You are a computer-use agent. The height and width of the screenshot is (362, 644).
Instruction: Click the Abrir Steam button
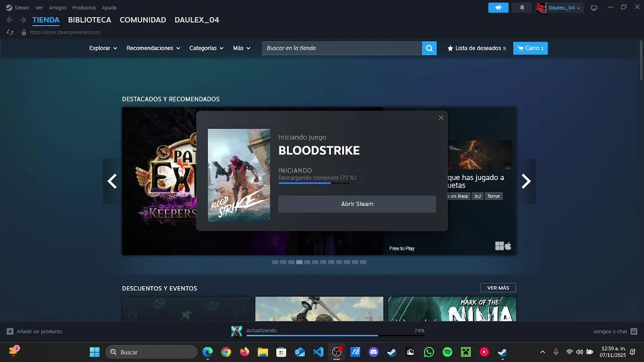(x=357, y=204)
